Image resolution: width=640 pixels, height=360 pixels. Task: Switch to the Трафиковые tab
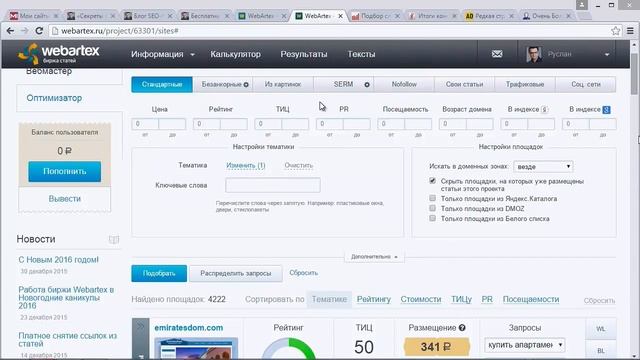(525, 84)
